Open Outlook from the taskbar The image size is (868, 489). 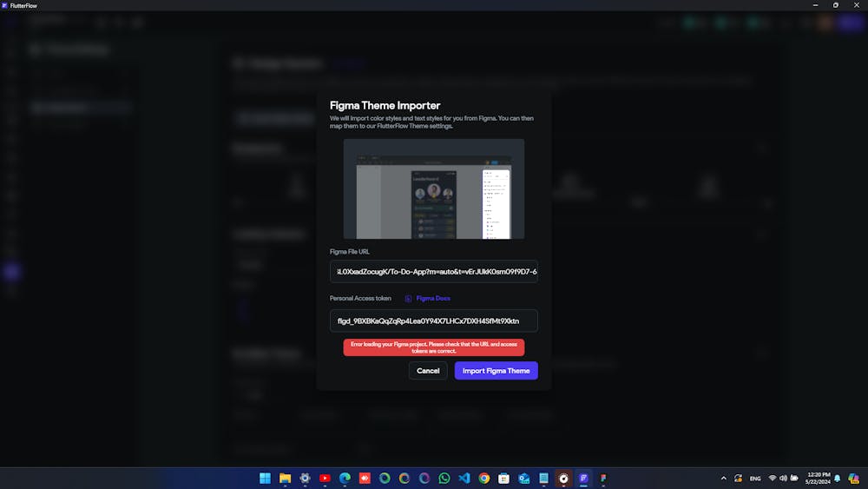click(523, 478)
